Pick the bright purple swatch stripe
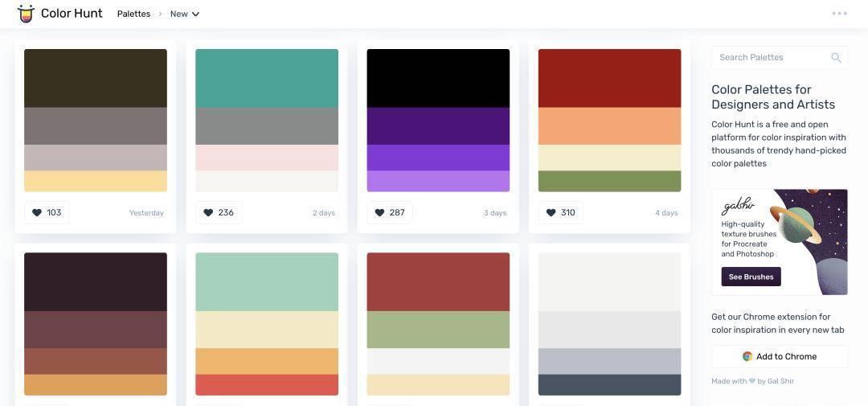This screenshot has width=868, height=406. point(438,158)
